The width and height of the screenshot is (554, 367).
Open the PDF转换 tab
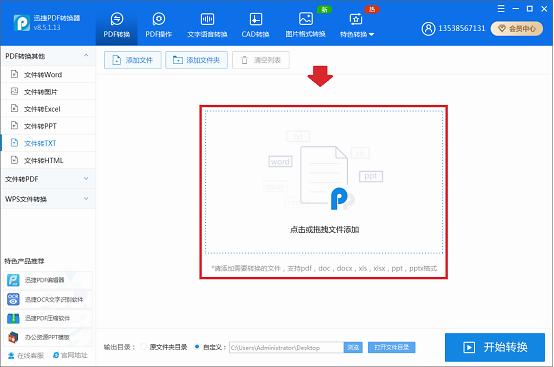pos(117,25)
